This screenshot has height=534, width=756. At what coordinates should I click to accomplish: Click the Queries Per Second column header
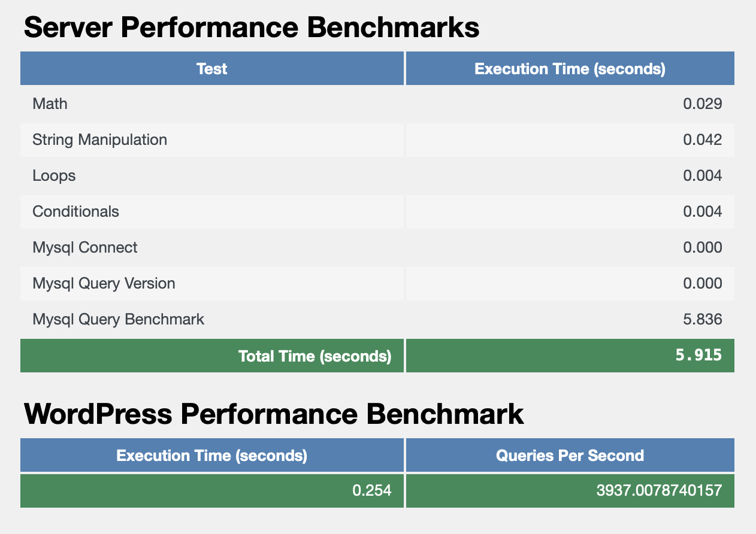coord(570,456)
